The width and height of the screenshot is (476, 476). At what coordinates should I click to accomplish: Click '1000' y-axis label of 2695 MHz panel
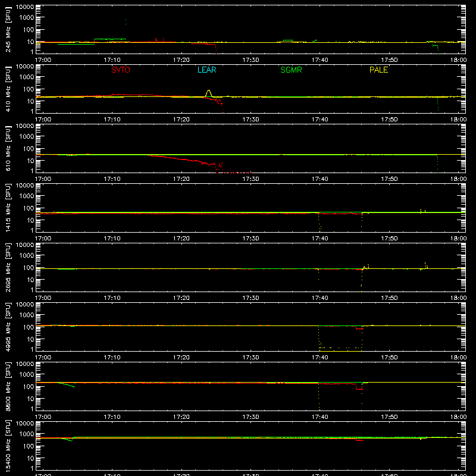point(27,255)
